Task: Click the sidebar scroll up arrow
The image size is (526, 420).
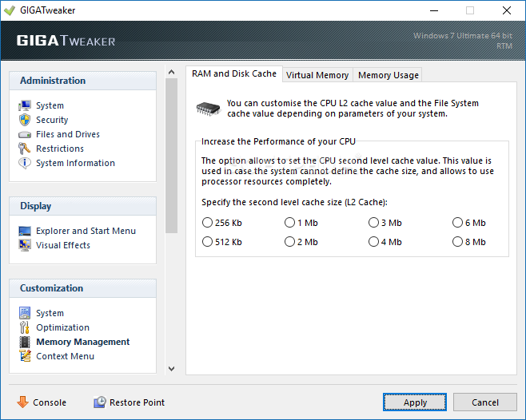Action: tap(171, 72)
